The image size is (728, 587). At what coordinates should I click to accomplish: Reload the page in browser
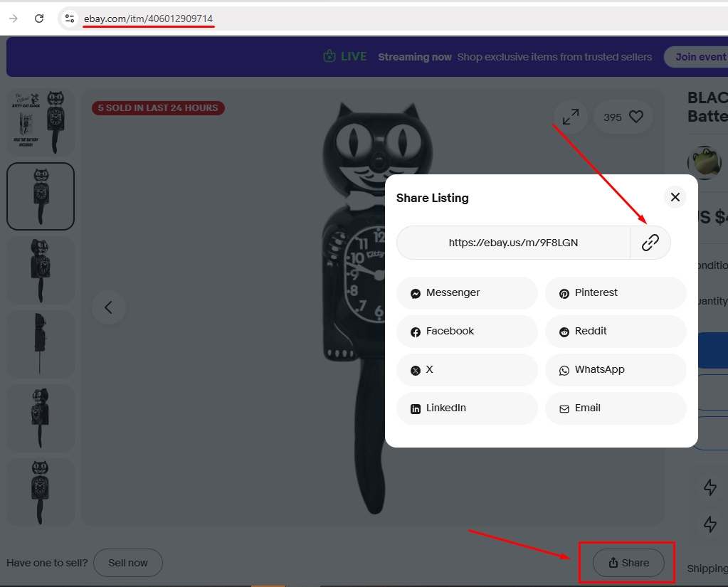click(39, 18)
